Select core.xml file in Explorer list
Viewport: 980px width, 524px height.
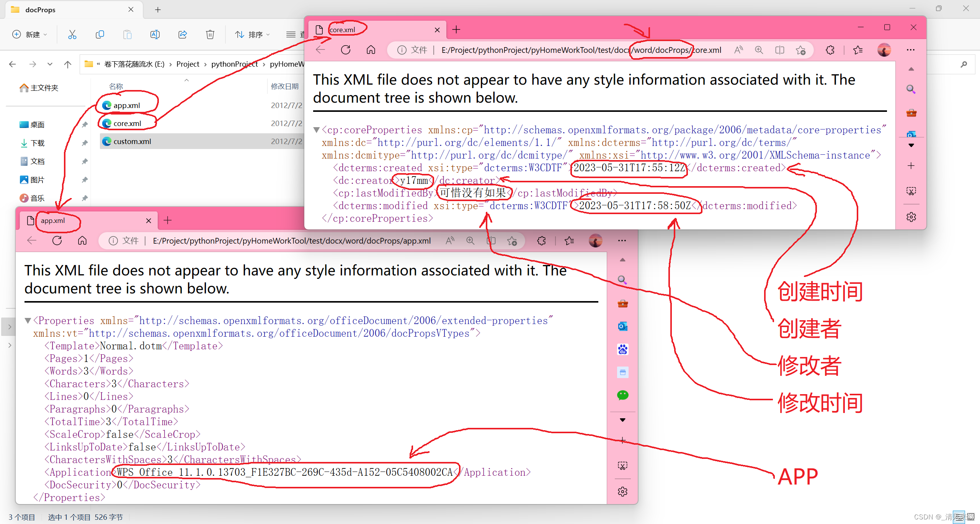click(127, 123)
